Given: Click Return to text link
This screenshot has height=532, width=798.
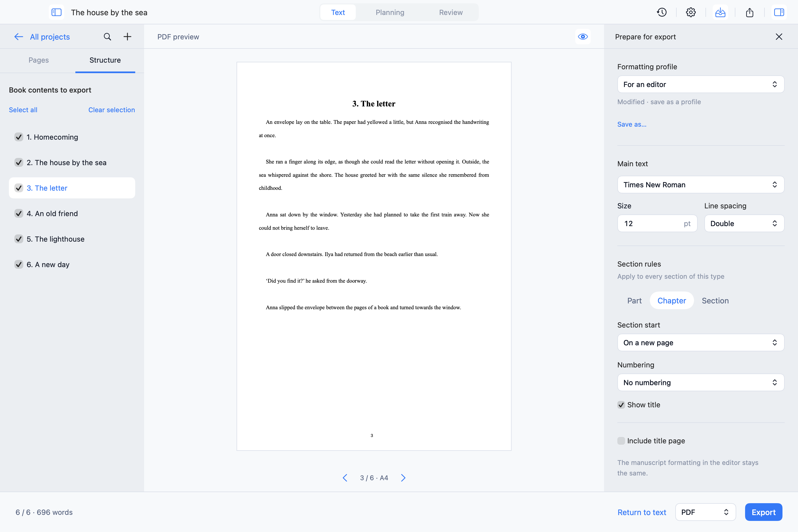Looking at the screenshot, I should pyautogui.click(x=642, y=512).
